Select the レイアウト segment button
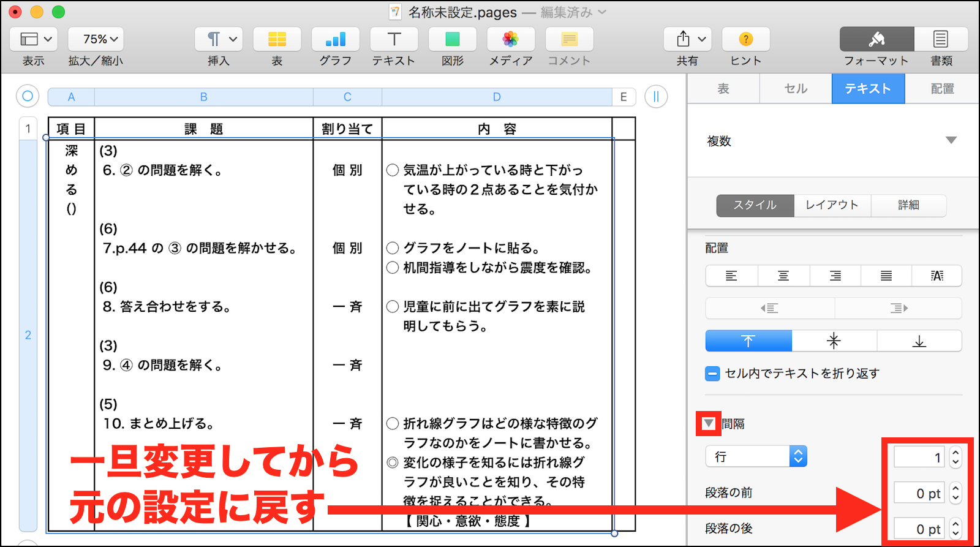The width and height of the screenshot is (980, 547). click(832, 205)
